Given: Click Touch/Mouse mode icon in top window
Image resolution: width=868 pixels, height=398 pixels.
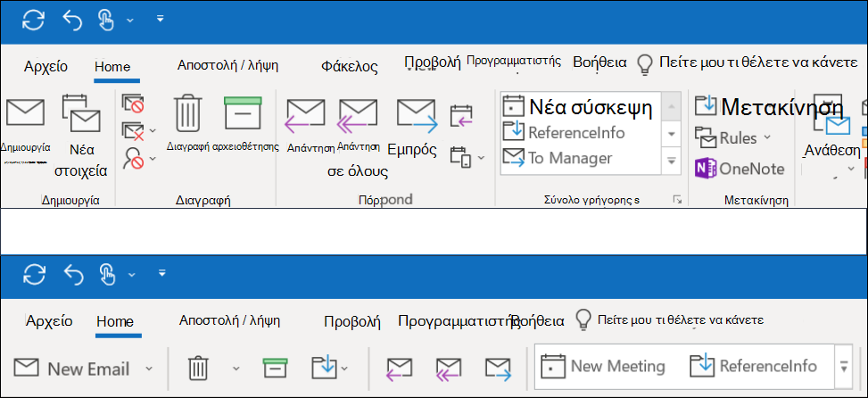Looking at the screenshot, I should point(107,21).
